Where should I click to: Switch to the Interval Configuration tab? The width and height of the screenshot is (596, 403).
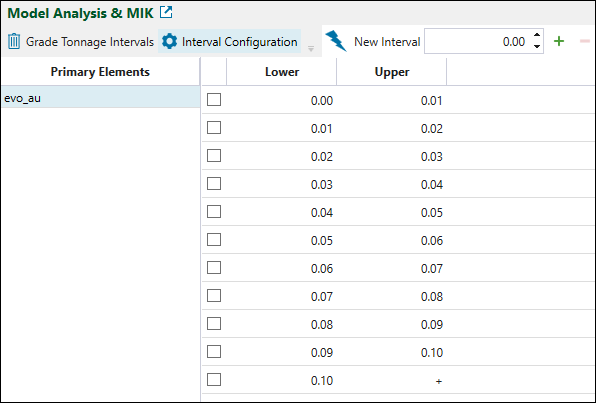(x=230, y=41)
